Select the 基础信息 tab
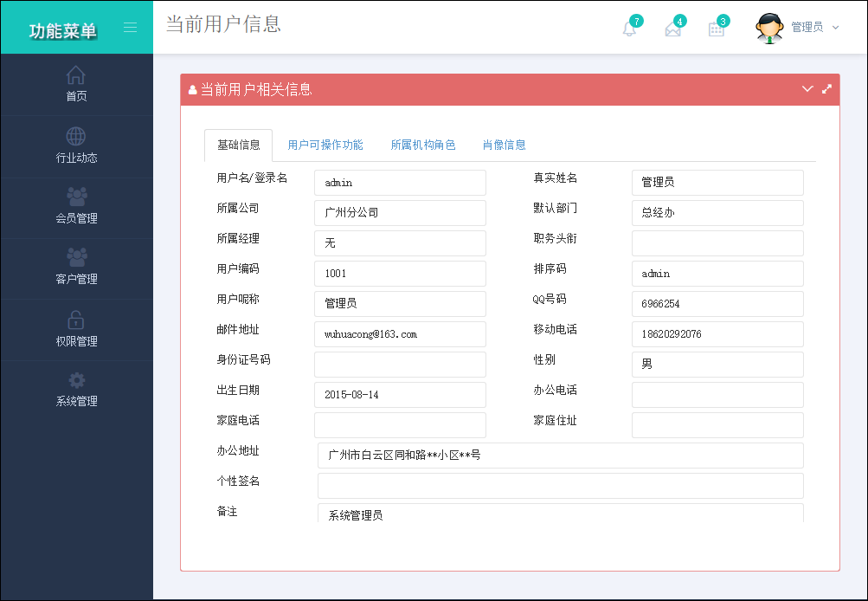Viewport: 868px width, 601px height. tap(238, 145)
